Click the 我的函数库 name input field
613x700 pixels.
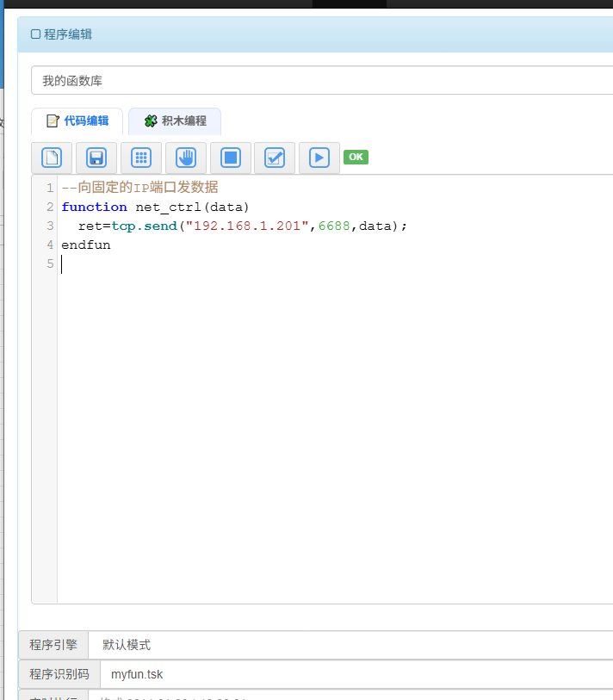pos(322,80)
